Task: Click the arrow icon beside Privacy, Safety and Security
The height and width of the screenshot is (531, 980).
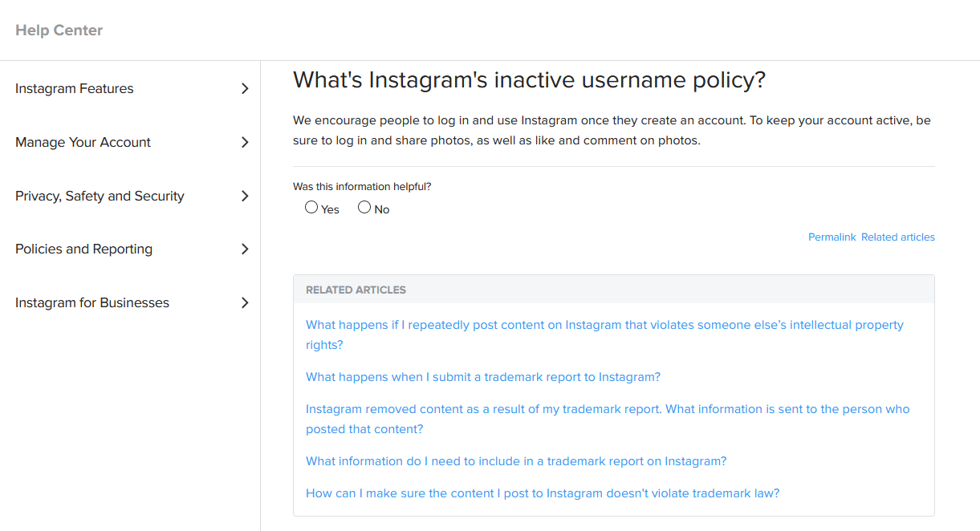Action: [246, 197]
